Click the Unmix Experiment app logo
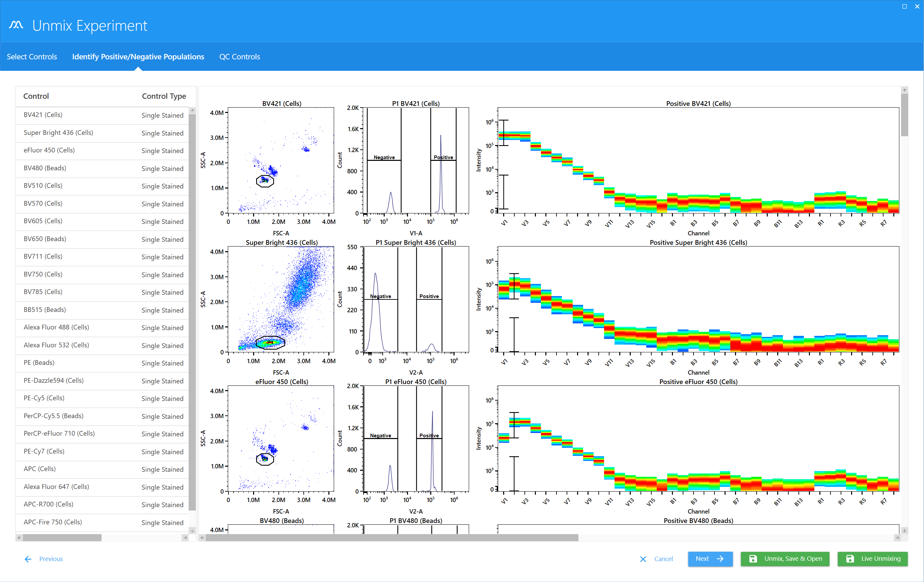 [16, 25]
